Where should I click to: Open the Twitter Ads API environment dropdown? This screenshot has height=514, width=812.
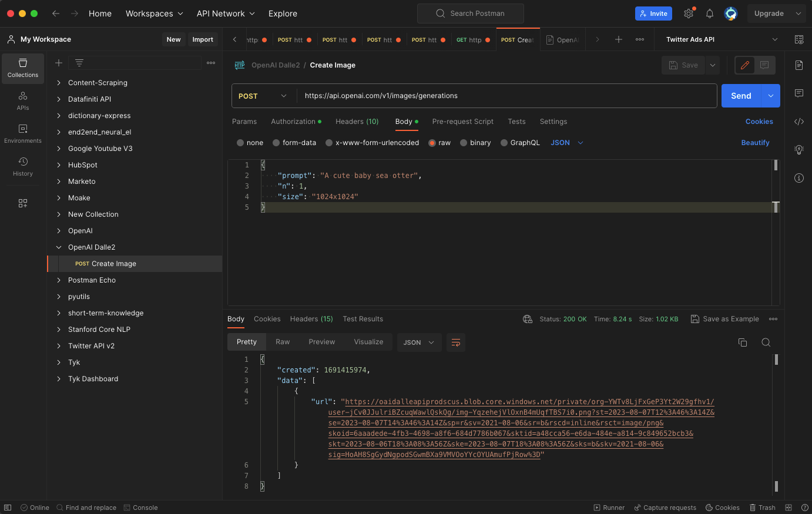722,39
